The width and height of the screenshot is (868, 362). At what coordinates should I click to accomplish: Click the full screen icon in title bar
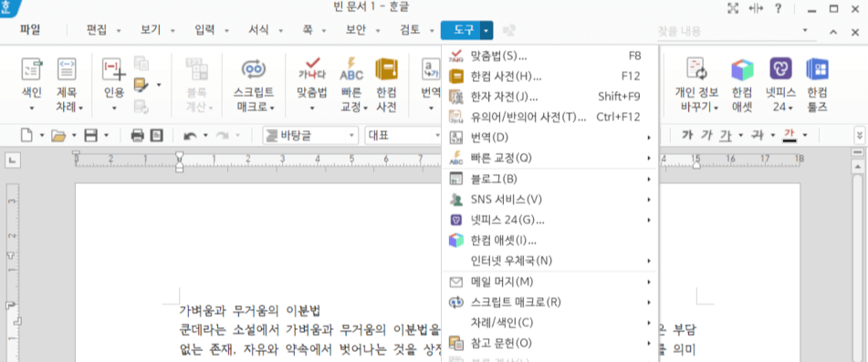733,8
